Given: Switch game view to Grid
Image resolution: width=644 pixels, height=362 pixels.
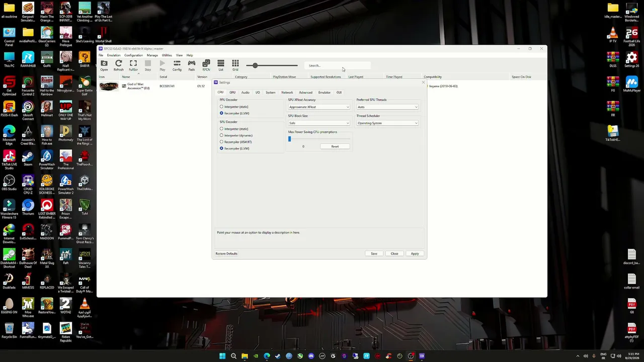Looking at the screenshot, I should coord(235,65).
